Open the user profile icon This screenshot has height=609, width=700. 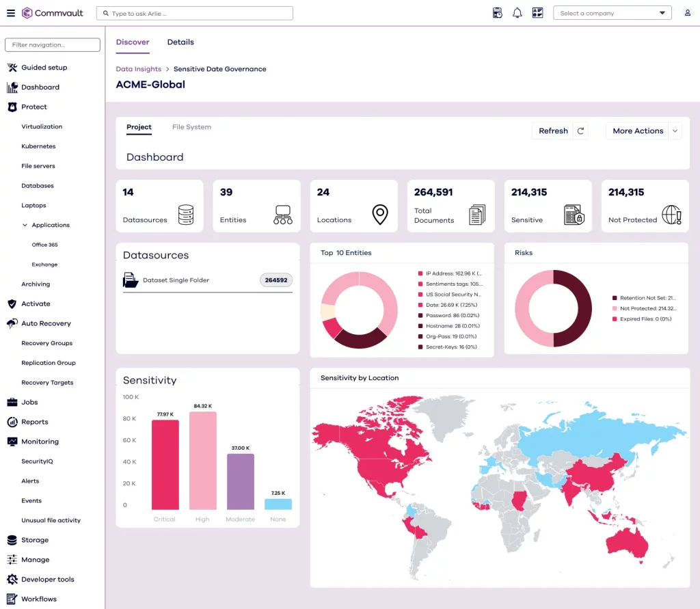click(687, 13)
